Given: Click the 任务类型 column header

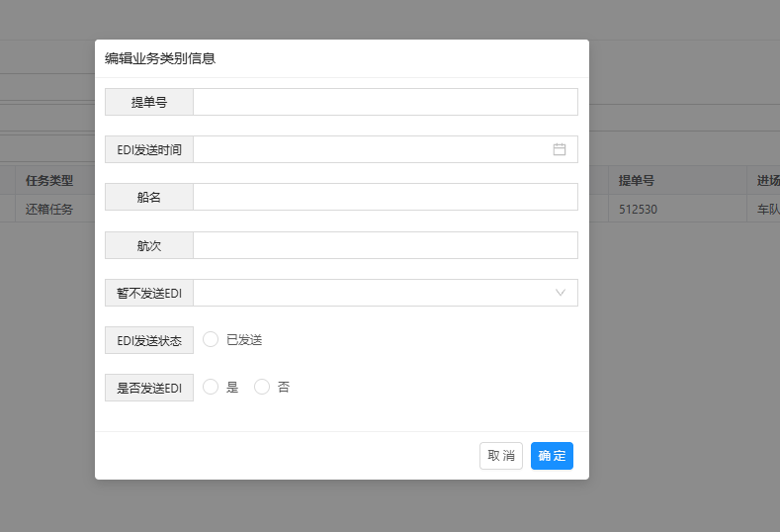Looking at the screenshot, I should 49,181.
